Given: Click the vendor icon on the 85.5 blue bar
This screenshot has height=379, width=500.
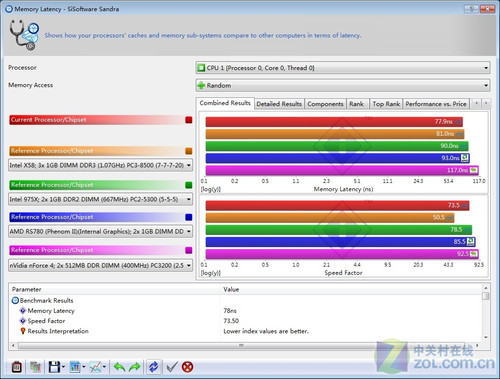Looking at the screenshot, I should tap(471, 241).
